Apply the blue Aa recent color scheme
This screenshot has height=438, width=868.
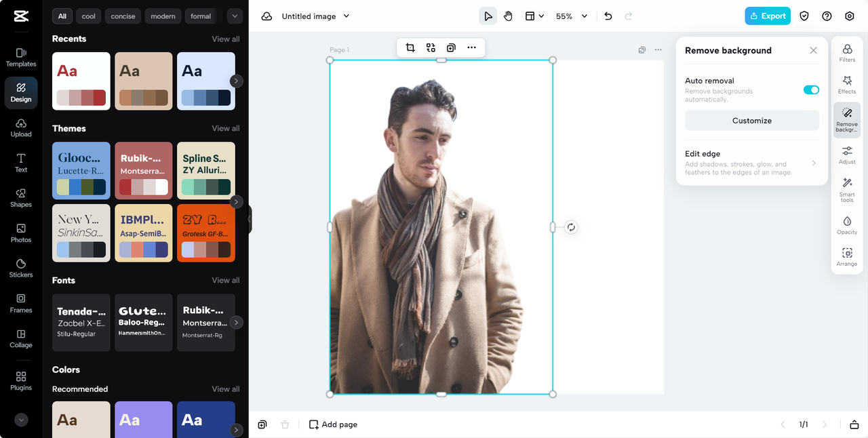(x=206, y=81)
